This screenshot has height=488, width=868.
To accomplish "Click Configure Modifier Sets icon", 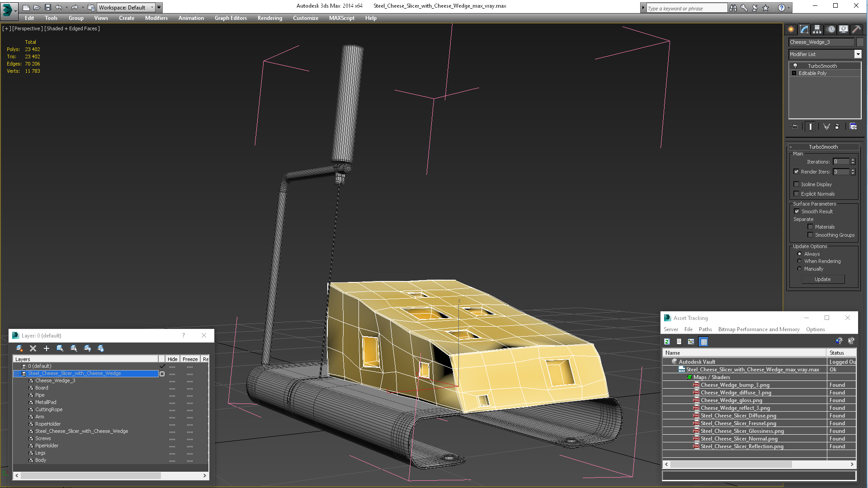I will 853,127.
